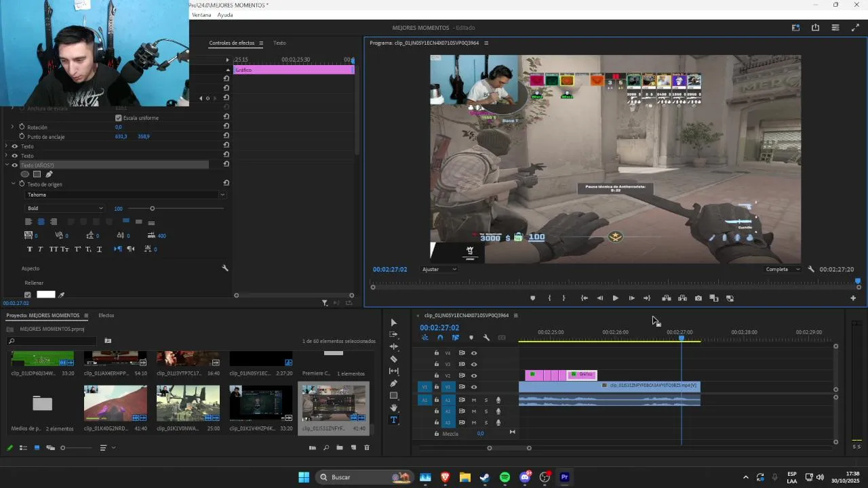868x488 pixels.
Task: Step back one frame
Action: [x=599, y=298]
